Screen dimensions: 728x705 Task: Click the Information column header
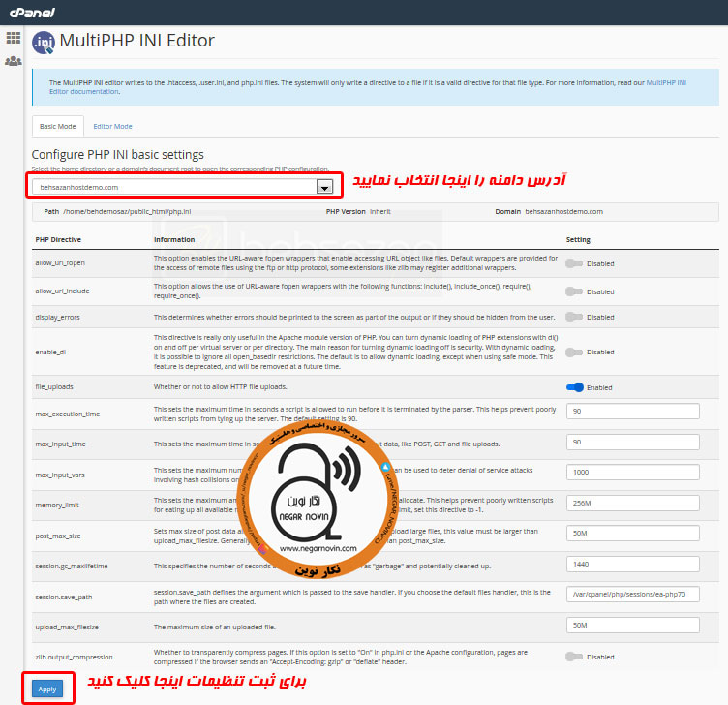tap(174, 239)
